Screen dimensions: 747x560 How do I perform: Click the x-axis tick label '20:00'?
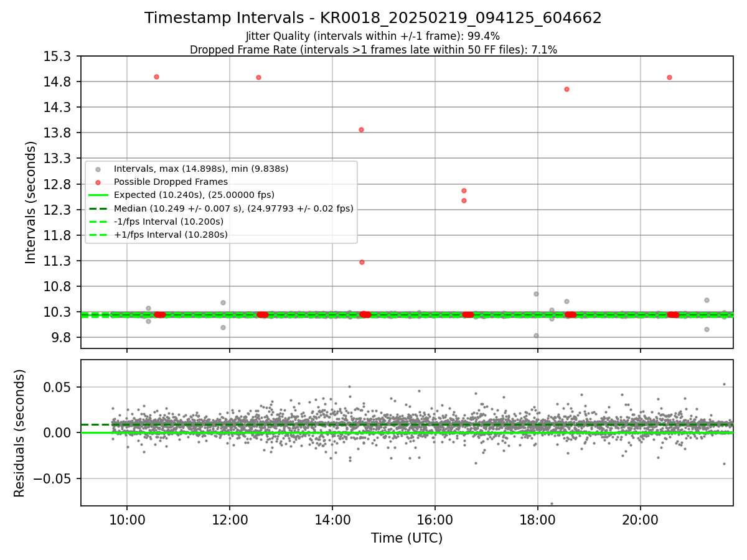point(640,520)
